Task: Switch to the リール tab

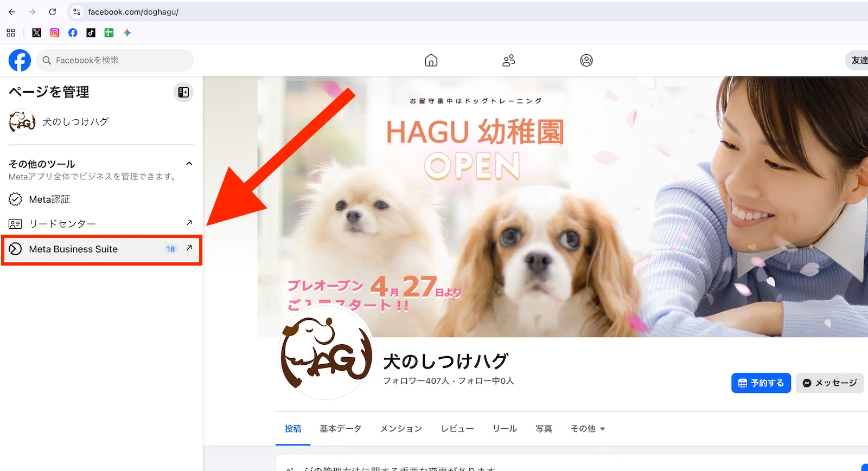Action: pyautogui.click(x=505, y=429)
